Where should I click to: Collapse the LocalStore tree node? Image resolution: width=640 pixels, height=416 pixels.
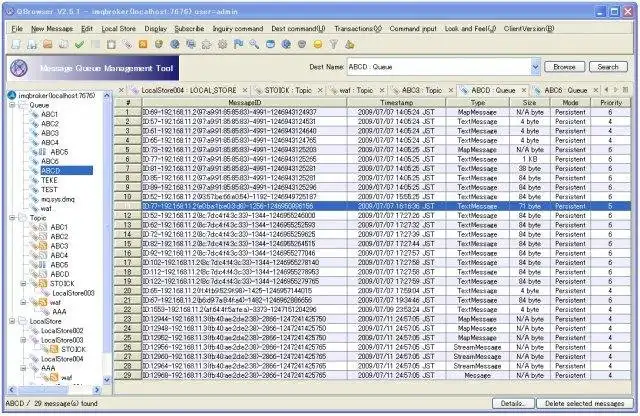pos(12,321)
